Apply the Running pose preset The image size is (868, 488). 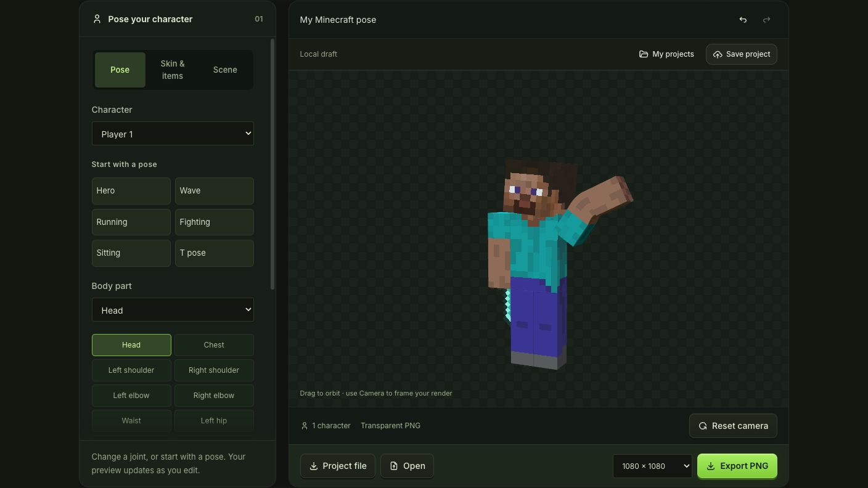131,222
